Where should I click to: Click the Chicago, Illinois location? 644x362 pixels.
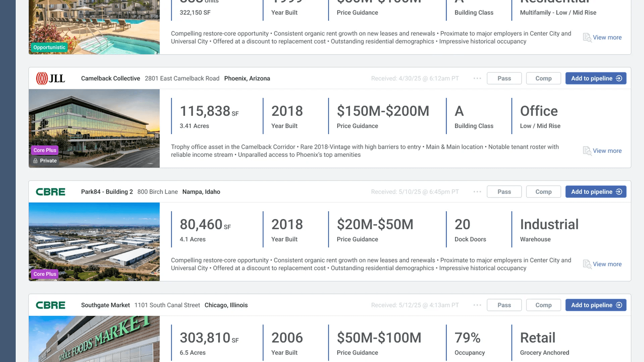pos(226,305)
